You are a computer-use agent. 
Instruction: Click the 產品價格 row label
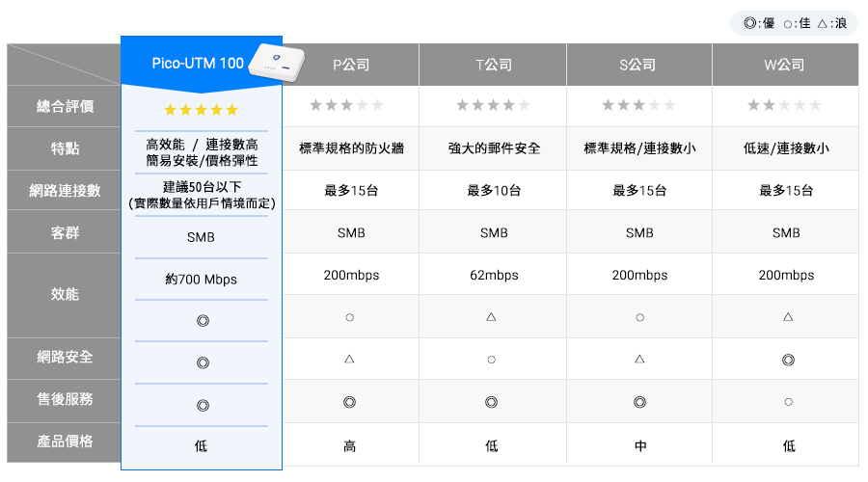click(x=65, y=442)
